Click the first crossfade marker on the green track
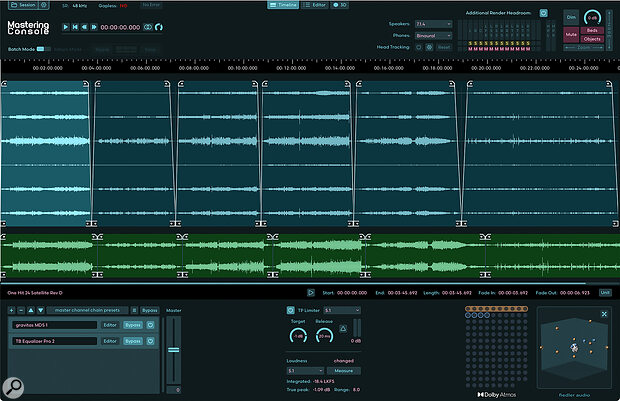 click(97, 237)
